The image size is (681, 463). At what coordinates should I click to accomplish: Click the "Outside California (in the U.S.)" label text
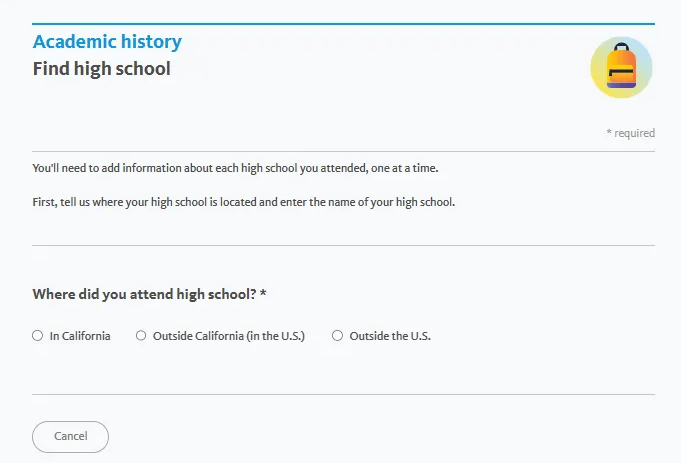228,336
